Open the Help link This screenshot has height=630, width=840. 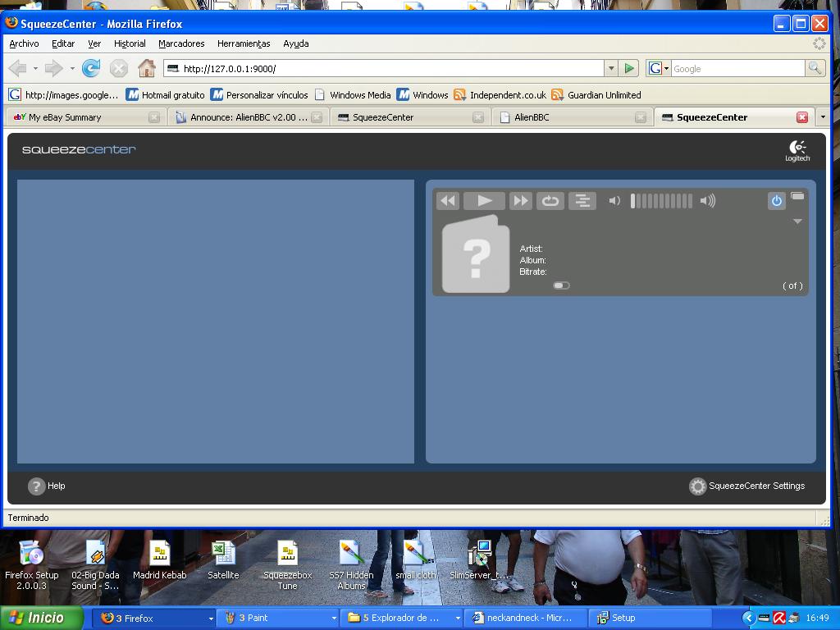tap(47, 486)
